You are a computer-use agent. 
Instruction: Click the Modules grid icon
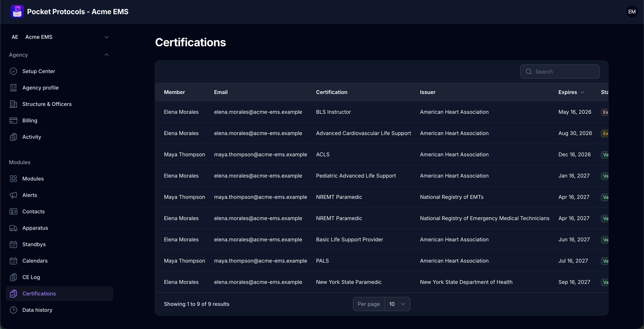(13, 179)
